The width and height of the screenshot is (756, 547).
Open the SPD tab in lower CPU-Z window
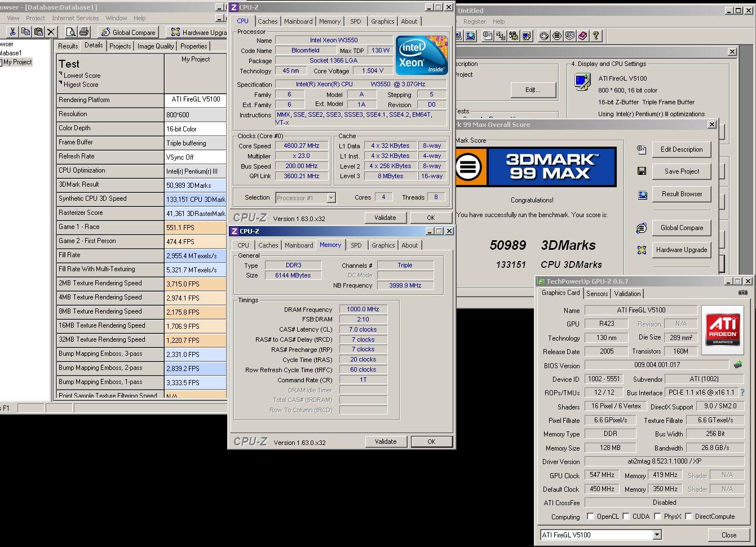point(356,245)
